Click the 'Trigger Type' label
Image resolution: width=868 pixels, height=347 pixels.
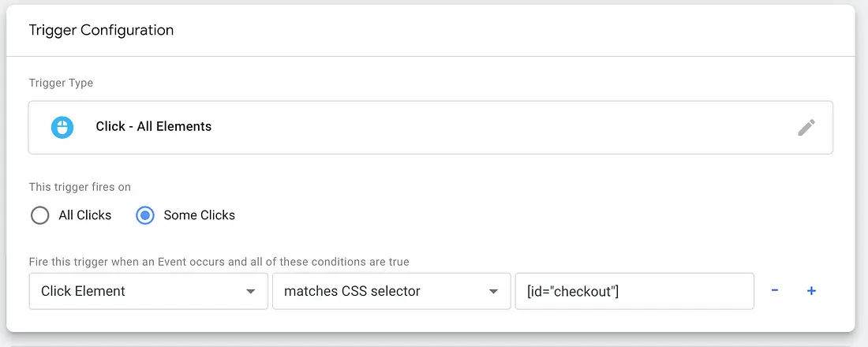click(61, 84)
